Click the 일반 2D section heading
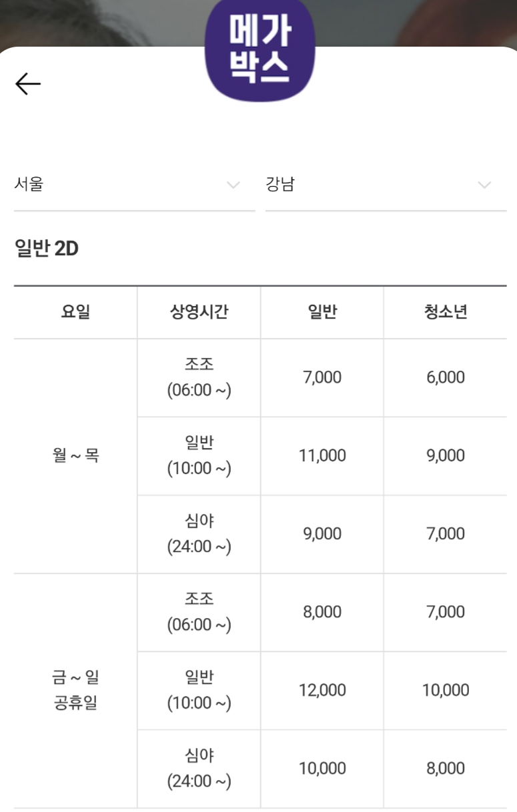 [x=47, y=249]
